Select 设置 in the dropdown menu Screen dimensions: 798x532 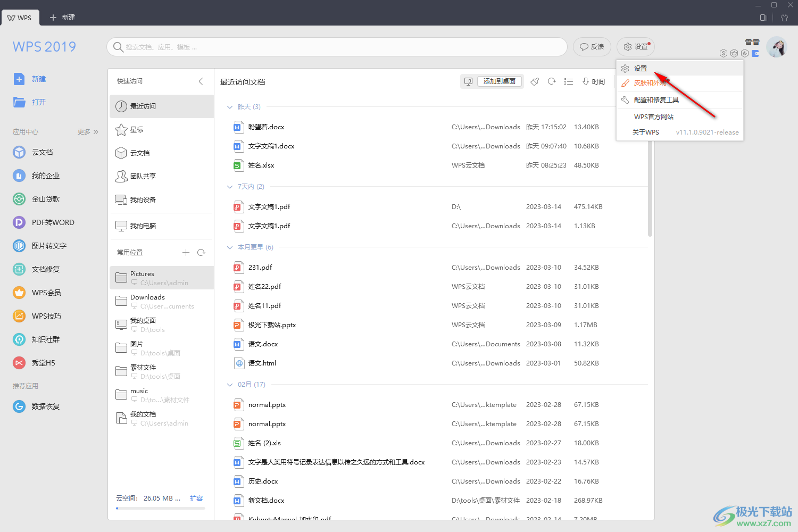click(x=680, y=68)
